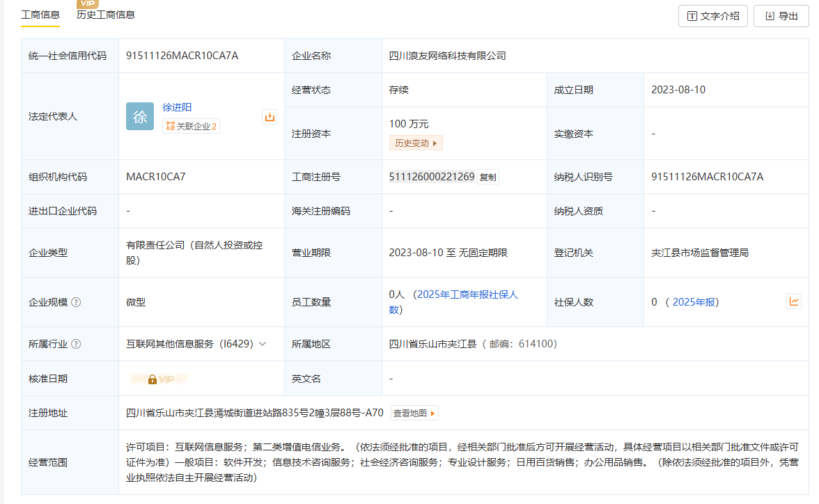
Task: Click the 文字介绍 button
Action: [x=712, y=16]
